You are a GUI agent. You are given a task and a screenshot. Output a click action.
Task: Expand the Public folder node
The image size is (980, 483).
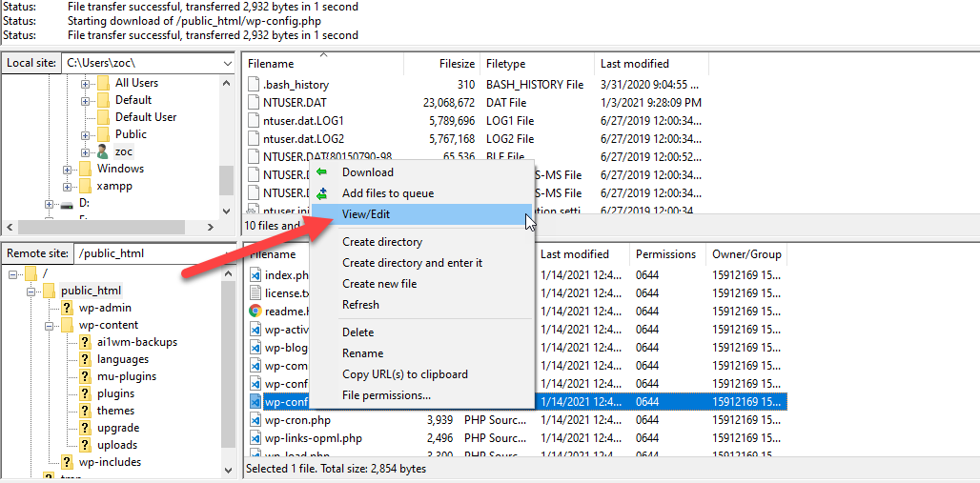pyautogui.click(x=85, y=135)
